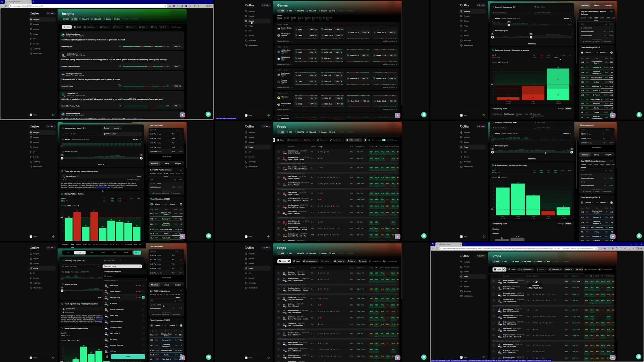644x362 pixels.
Task: Click bookmark star in NBA Props browser window
Action: 596,249
